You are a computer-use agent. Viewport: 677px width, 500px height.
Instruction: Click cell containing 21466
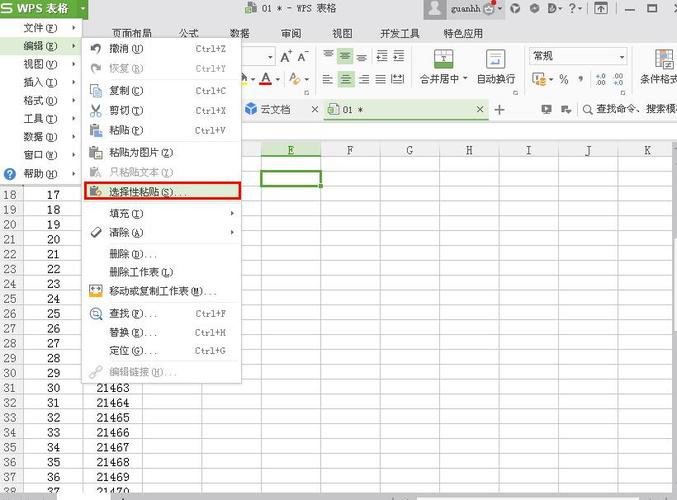[113, 432]
